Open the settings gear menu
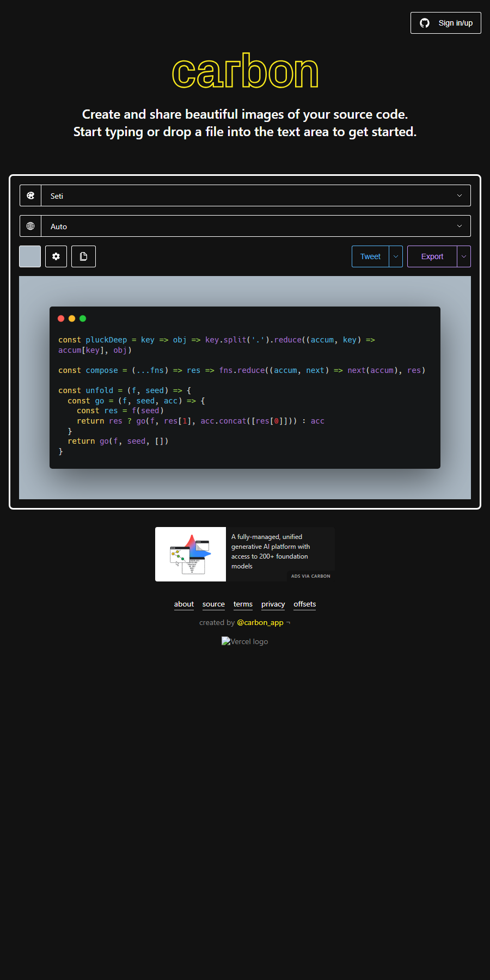The height and width of the screenshot is (980, 490). coord(56,256)
